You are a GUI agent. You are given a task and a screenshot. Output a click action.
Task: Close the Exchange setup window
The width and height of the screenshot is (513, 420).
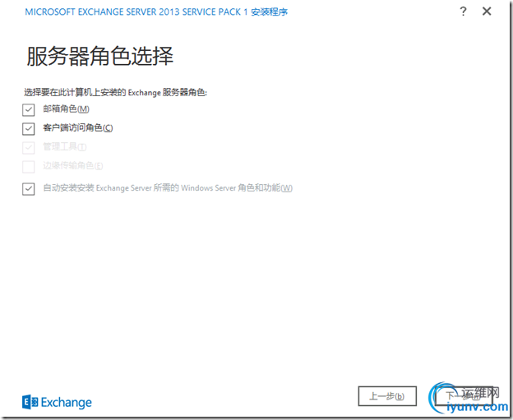pos(487,12)
